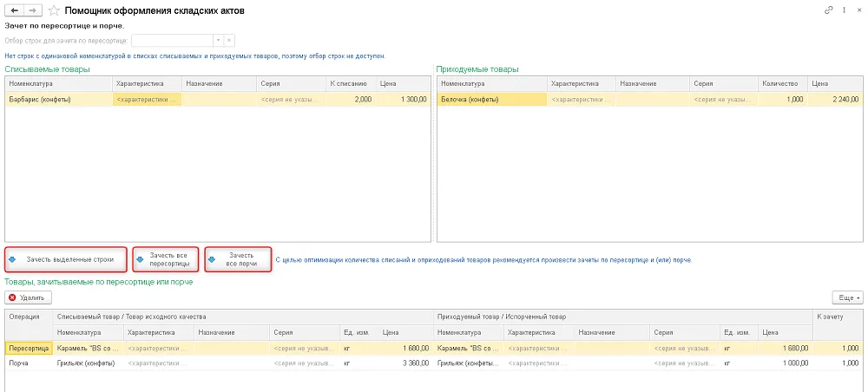Click price 3 360,00 in Порча row
868x392 pixels.
point(404,363)
